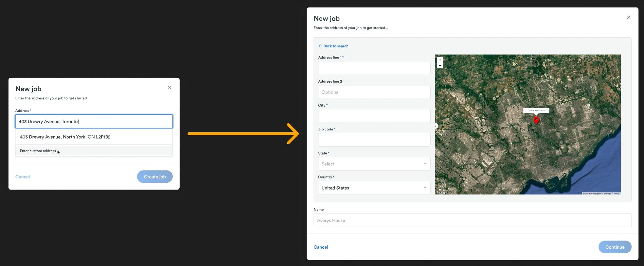Click the Address line 1 field
The width and height of the screenshot is (644, 266).
pos(374,68)
